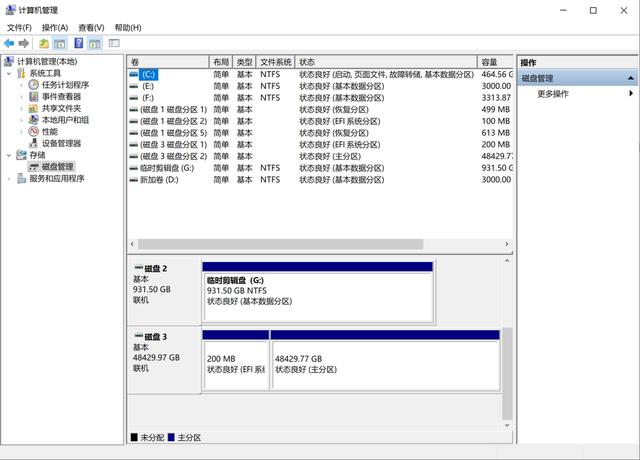
Task: Sort by the 布局 column header
Action: (x=221, y=62)
